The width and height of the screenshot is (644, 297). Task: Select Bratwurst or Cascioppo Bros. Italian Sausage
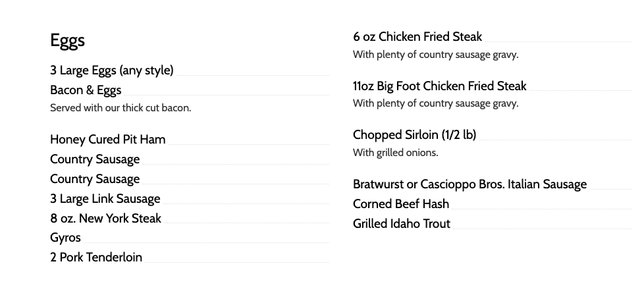click(x=470, y=184)
